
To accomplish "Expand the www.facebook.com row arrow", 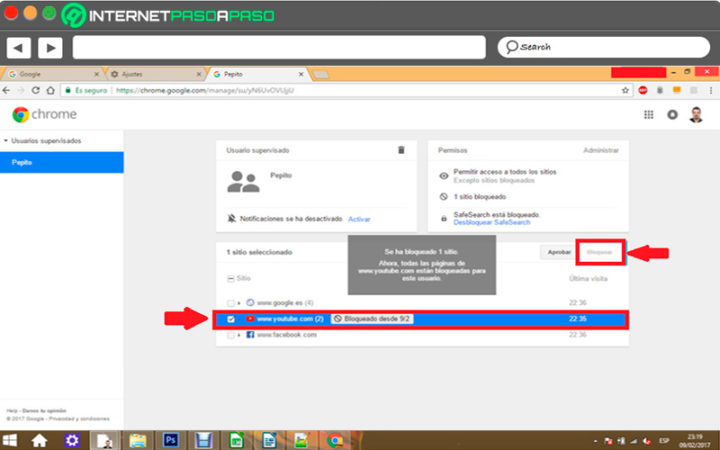I will tap(239, 335).
